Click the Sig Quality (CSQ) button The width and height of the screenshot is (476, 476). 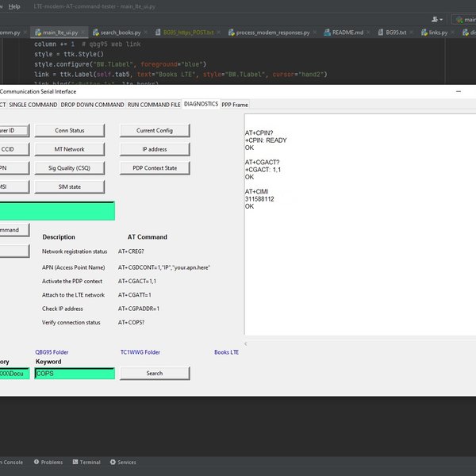pos(70,168)
